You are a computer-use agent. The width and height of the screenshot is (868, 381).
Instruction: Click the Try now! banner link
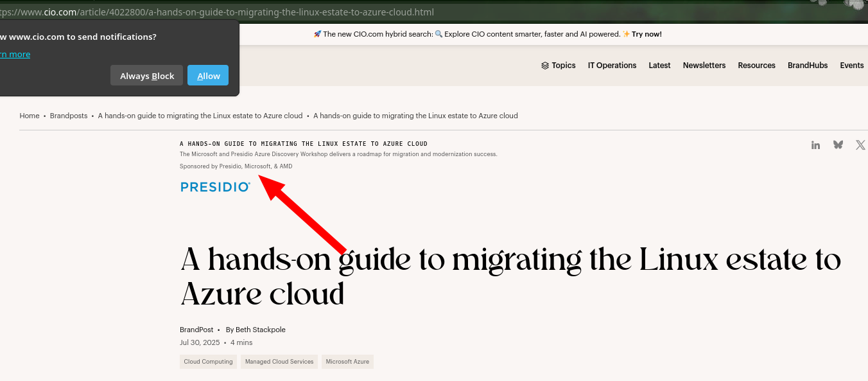pos(647,34)
